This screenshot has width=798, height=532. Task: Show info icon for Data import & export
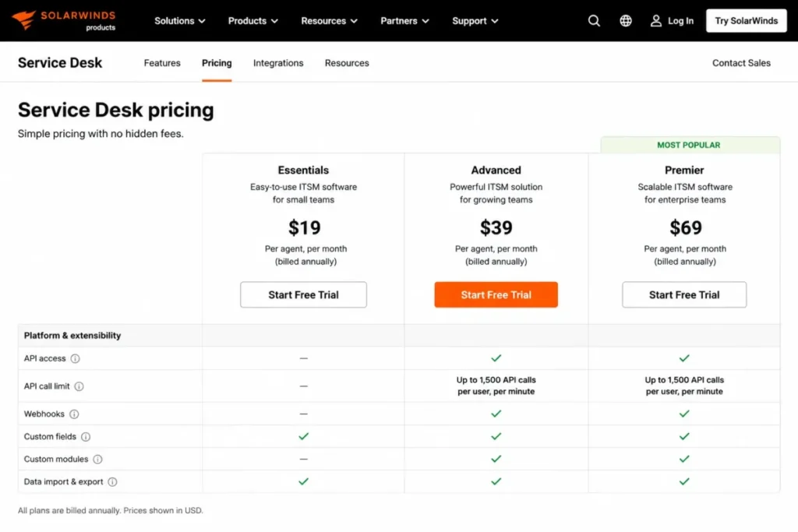112,481
